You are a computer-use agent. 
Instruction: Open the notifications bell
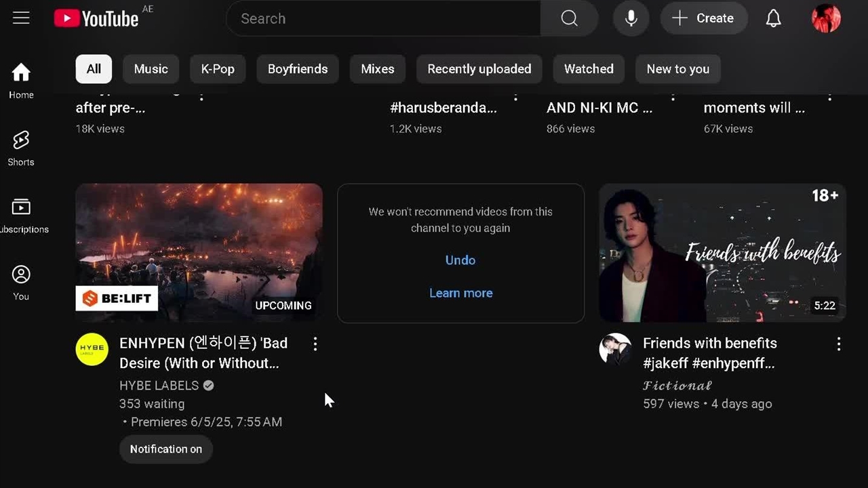point(773,18)
